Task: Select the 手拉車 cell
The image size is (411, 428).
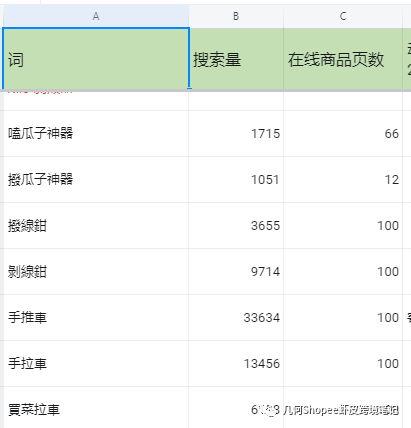Action: pos(96,363)
